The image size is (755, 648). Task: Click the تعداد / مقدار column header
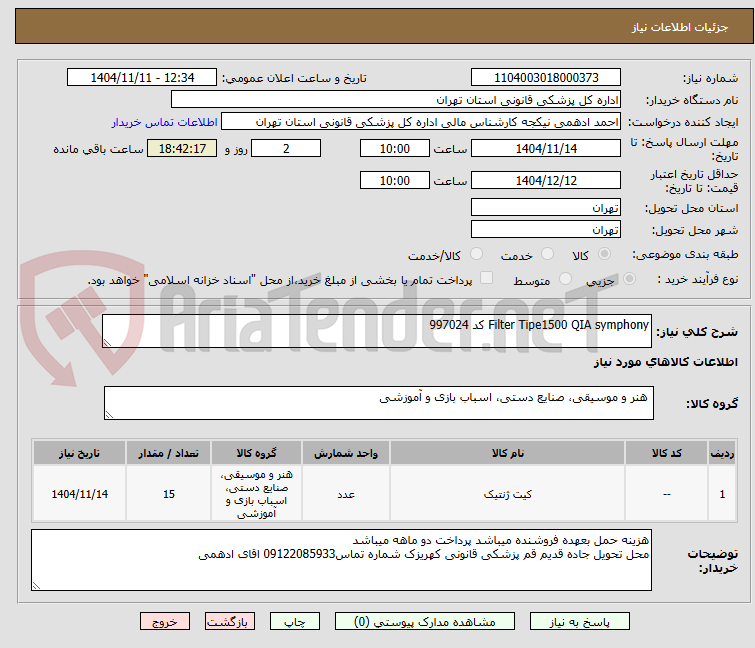coord(169,453)
